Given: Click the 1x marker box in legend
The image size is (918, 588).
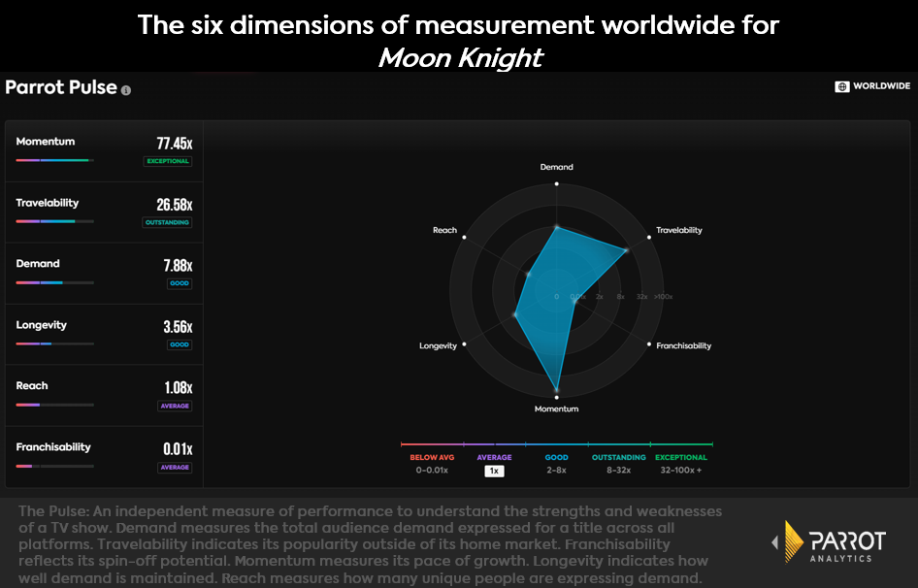Looking at the screenshot, I should tap(494, 471).
